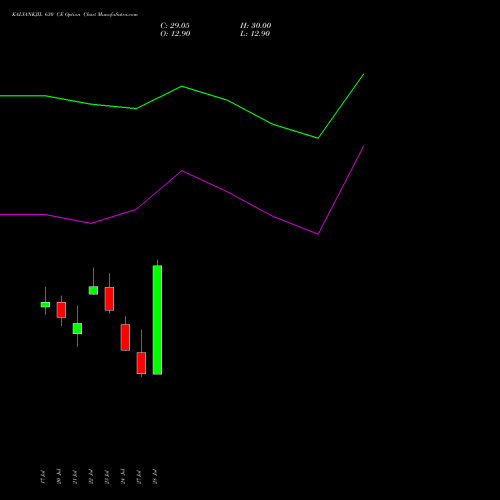This screenshot has width=500, height=500.
Task: Click the chart title text at top left
Action: point(75,15)
